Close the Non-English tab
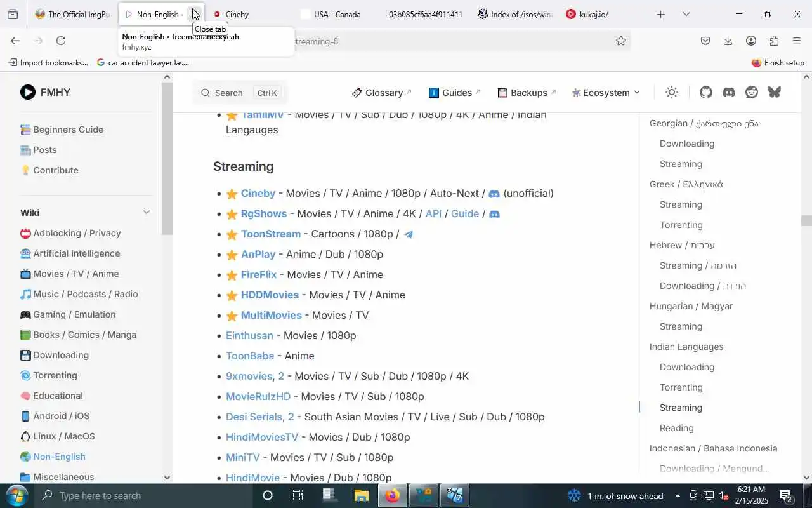812x508 pixels. click(195, 14)
